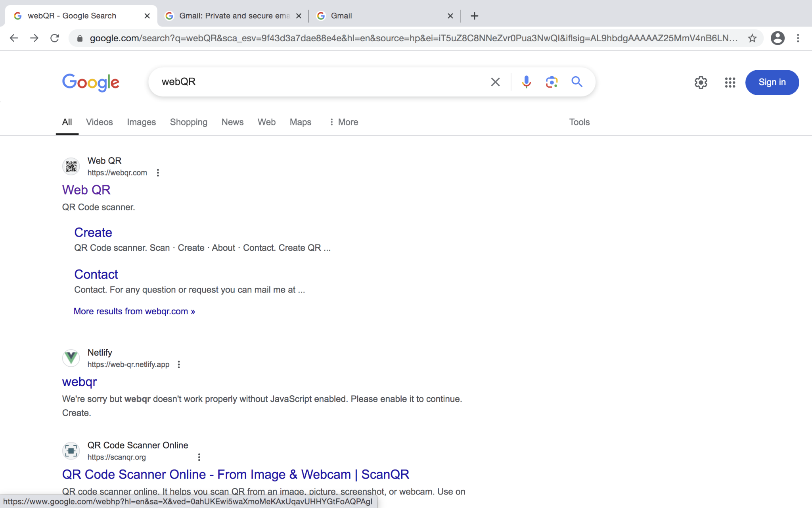
Task: Open the Google apps grid
Action: (x=730, y=83)
